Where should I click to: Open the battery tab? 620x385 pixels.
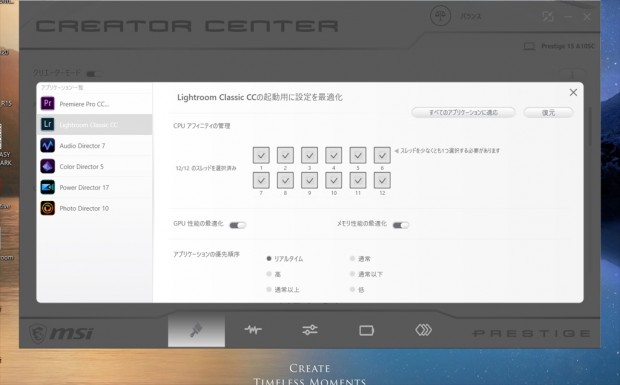pos(367,330)
